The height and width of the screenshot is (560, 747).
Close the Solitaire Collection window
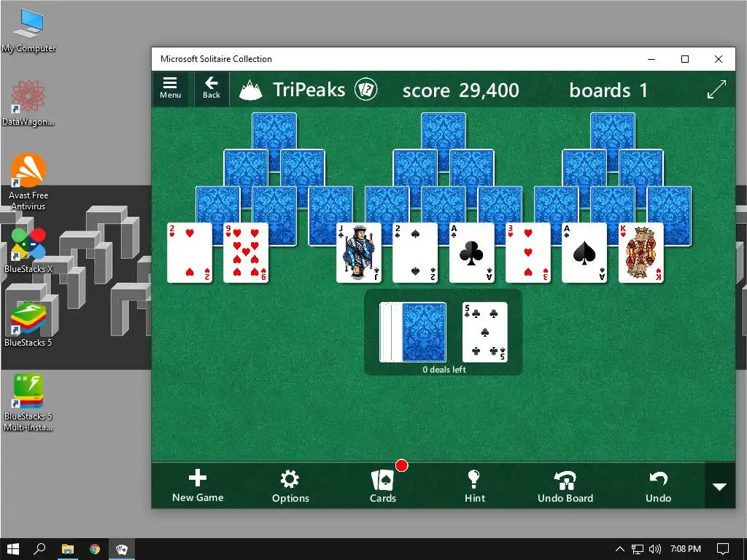click(719, 59)
